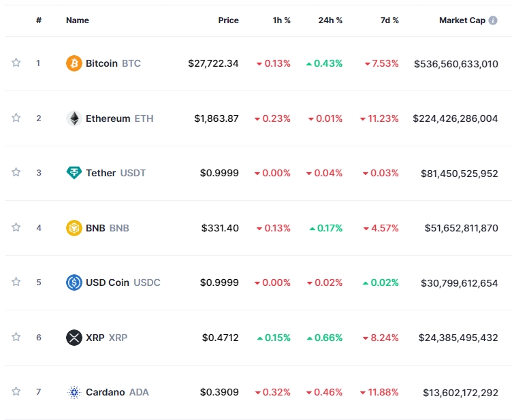Open the BNB price $331.40
This screenshot has height=420, width=512.
point(220,228)
